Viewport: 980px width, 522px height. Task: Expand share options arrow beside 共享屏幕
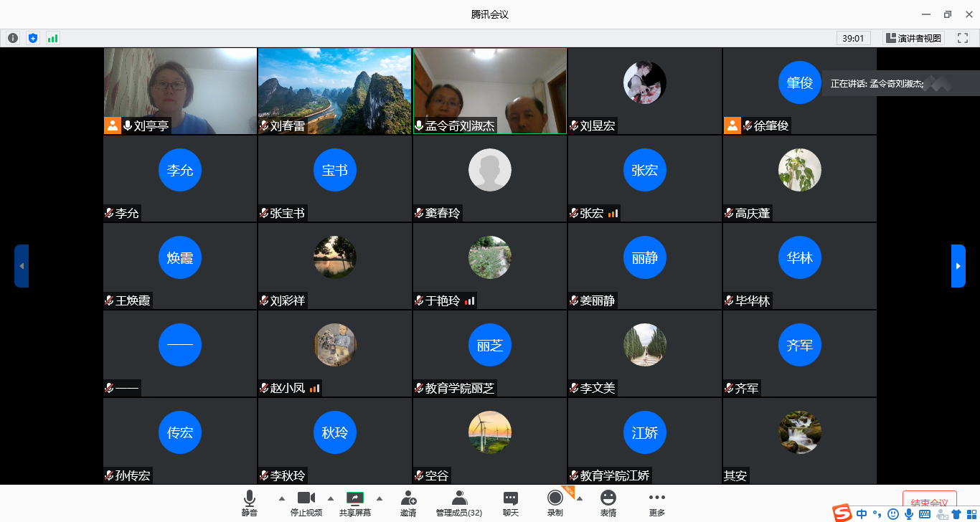(380, 498)
